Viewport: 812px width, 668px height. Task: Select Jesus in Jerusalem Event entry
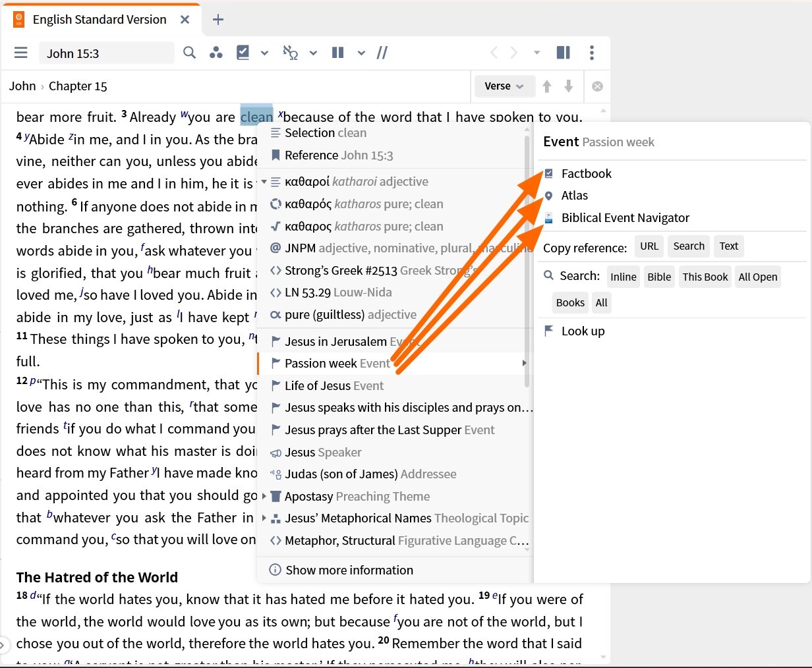(x=395, y=341)
